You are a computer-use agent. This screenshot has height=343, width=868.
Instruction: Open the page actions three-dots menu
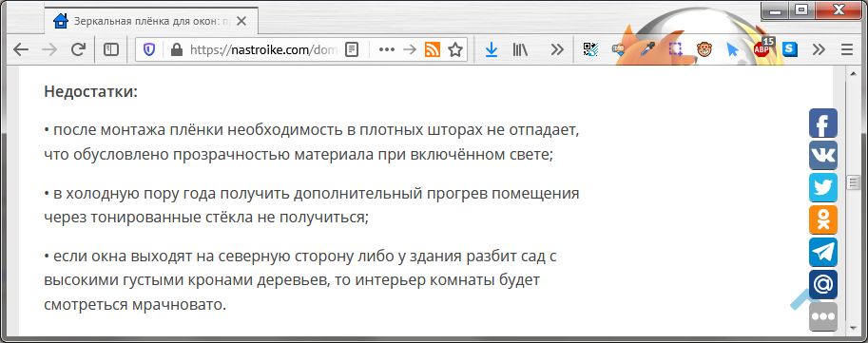[x=386, y=49]
